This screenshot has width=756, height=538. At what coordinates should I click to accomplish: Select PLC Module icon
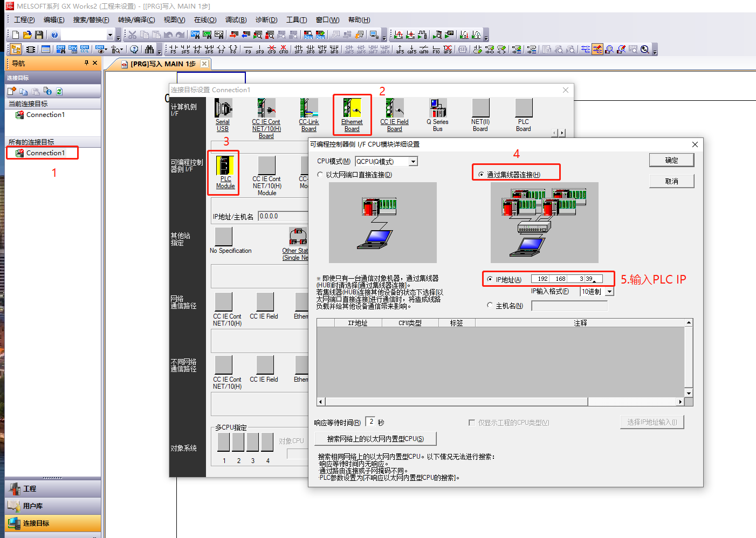[x=225, y=173]
